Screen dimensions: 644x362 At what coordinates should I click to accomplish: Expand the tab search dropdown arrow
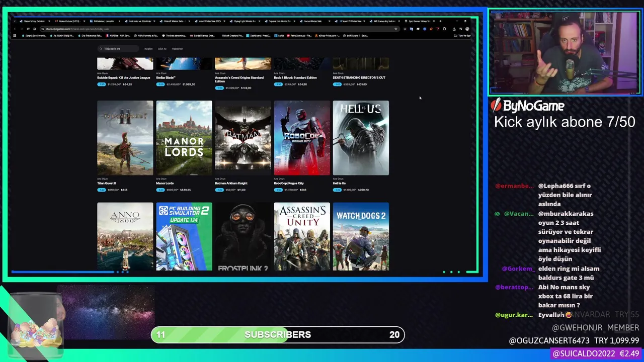point(15,21)
